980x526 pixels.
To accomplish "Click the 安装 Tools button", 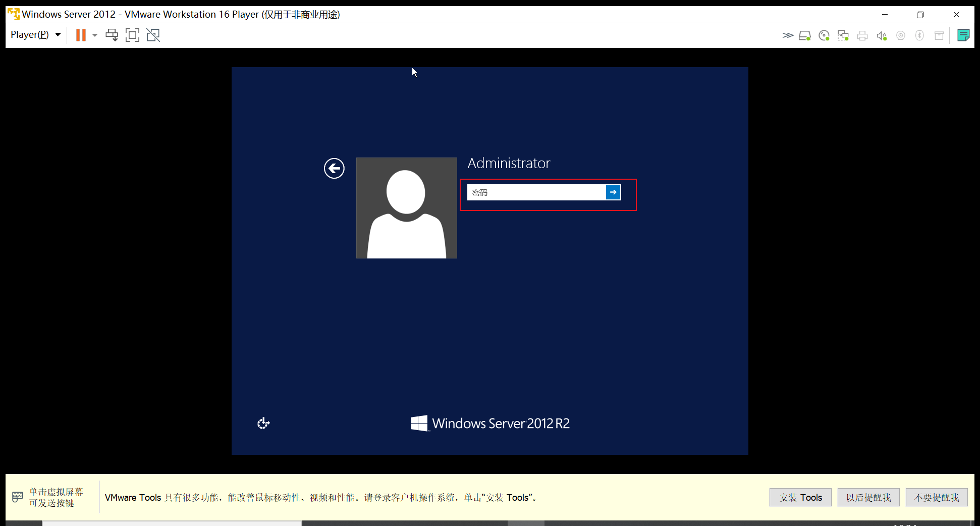I will point(800,497).
